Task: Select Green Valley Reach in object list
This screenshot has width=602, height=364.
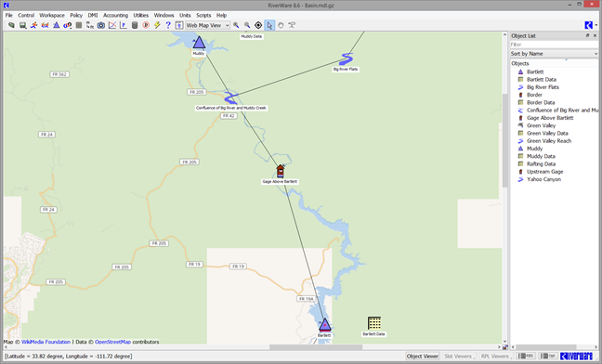Action: pyautogui.click(x=549, y=141)
